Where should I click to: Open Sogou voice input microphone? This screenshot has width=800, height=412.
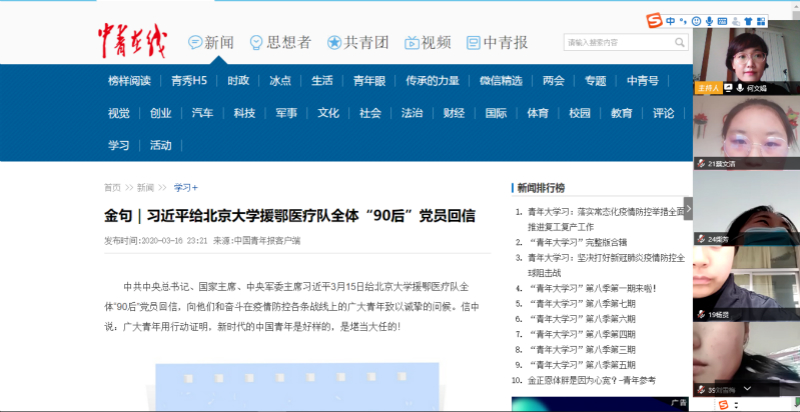(x=709, y=20)
